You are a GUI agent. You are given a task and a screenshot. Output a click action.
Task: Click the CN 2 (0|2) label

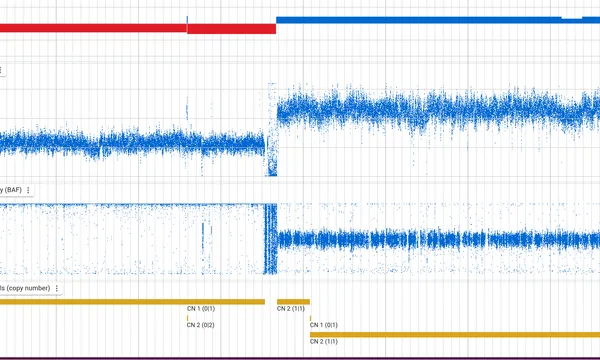click(x=201, y=325)
